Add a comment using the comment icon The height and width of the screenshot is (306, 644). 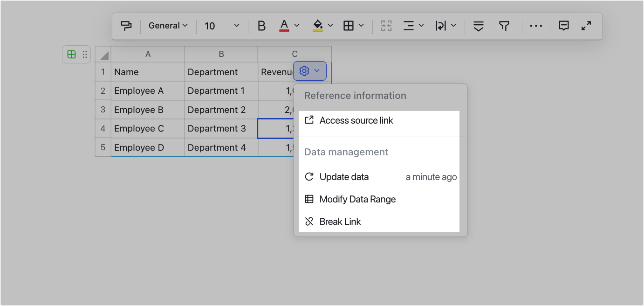tap(563, 26)
